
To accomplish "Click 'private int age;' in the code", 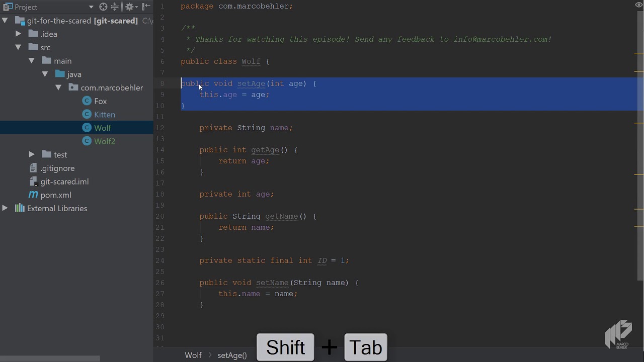I will [236, 194].
